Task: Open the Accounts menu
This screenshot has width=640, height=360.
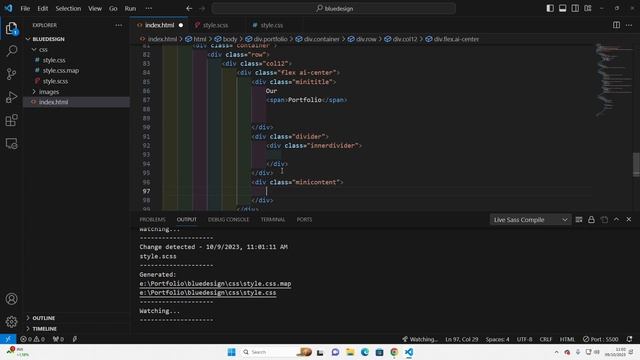Action: point(11,299)
